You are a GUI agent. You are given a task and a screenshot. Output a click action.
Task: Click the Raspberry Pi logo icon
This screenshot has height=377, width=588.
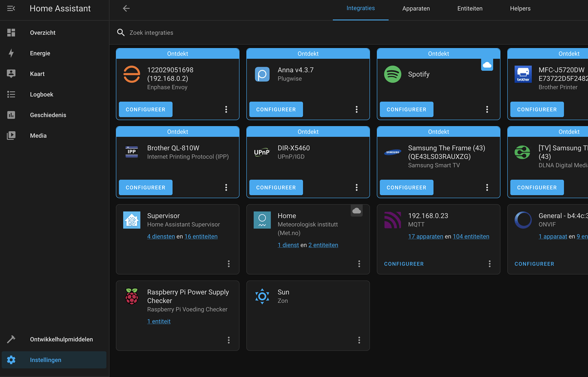[132, 296]
